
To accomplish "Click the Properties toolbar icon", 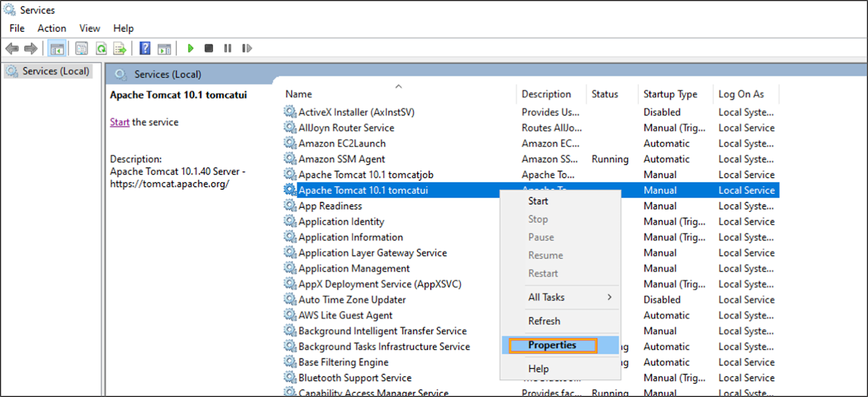I will (x=81, y=48).
